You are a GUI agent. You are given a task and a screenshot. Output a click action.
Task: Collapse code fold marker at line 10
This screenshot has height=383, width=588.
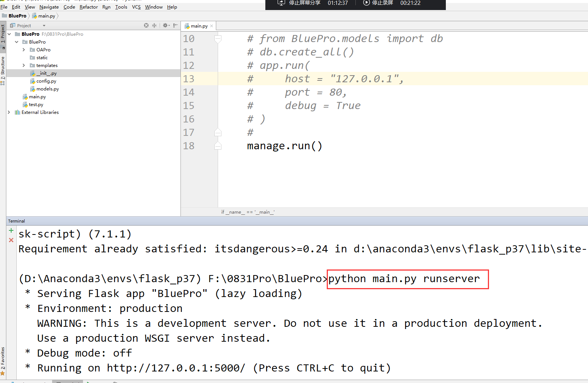click(x=218, y=39)
